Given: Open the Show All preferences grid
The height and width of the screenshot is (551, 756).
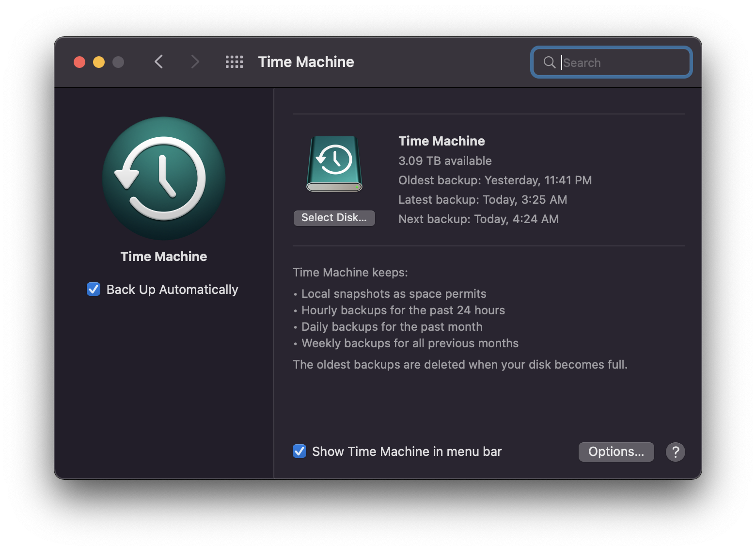Looking at the screenshot, I should 234,62.
